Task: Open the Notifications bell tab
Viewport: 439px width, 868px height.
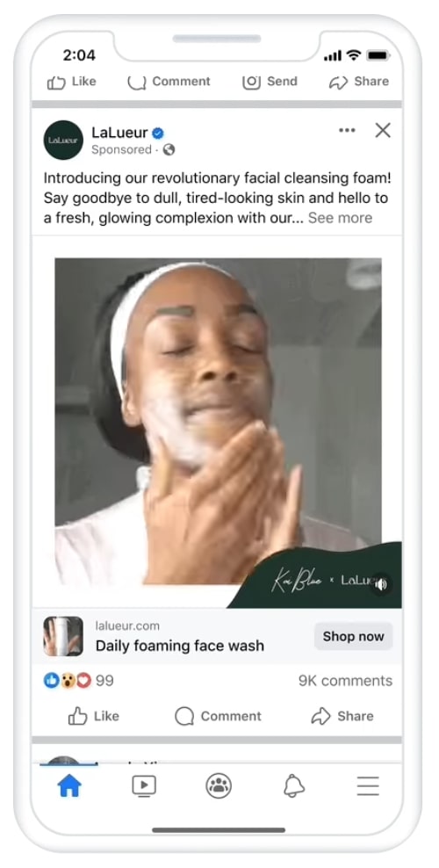Action: pyautogui.click(x=294, y=785)
